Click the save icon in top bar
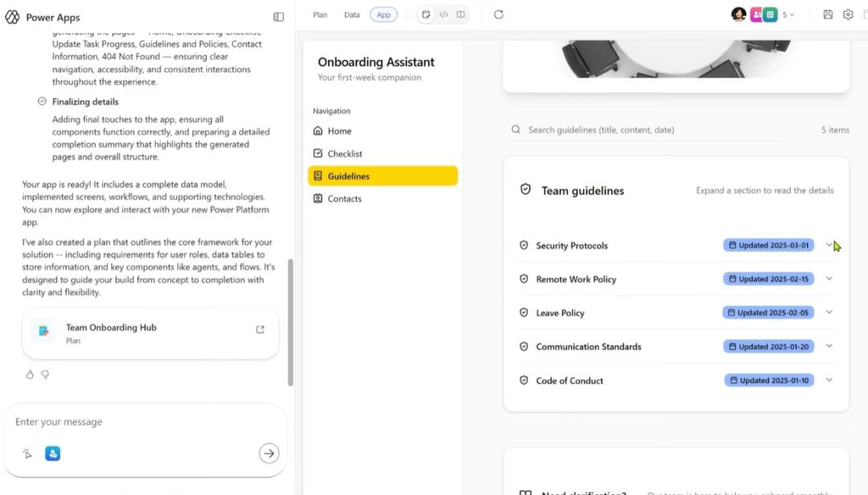The image size is (868, 495). [828, 14]
